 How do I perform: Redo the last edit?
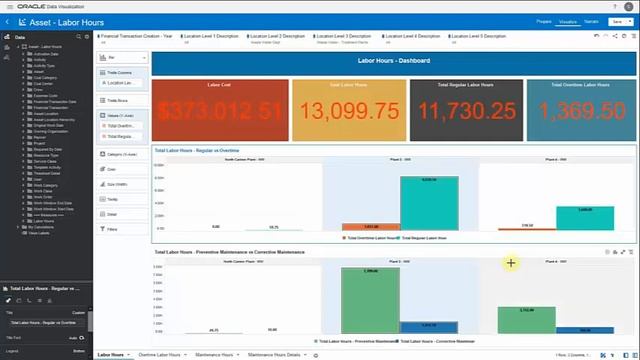click(605, 36)
